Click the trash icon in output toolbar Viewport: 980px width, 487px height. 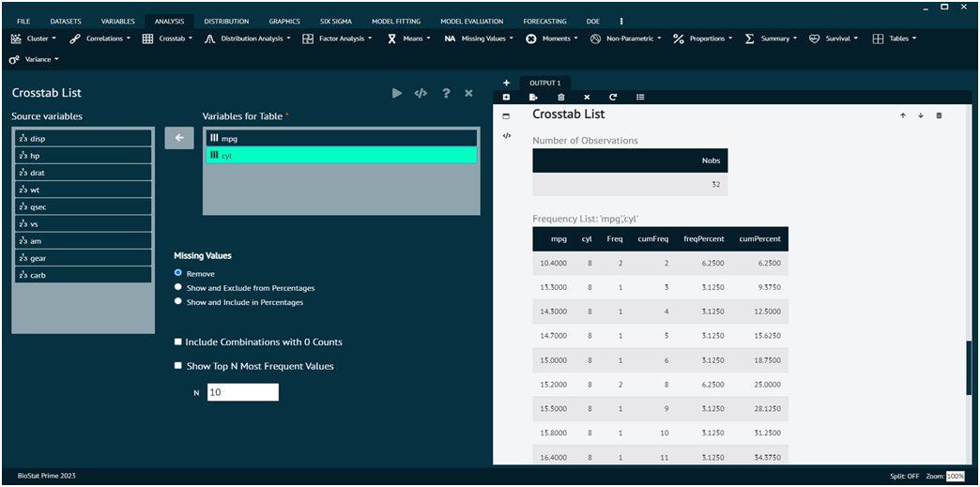pyautogui.click(x=560, y=97)
